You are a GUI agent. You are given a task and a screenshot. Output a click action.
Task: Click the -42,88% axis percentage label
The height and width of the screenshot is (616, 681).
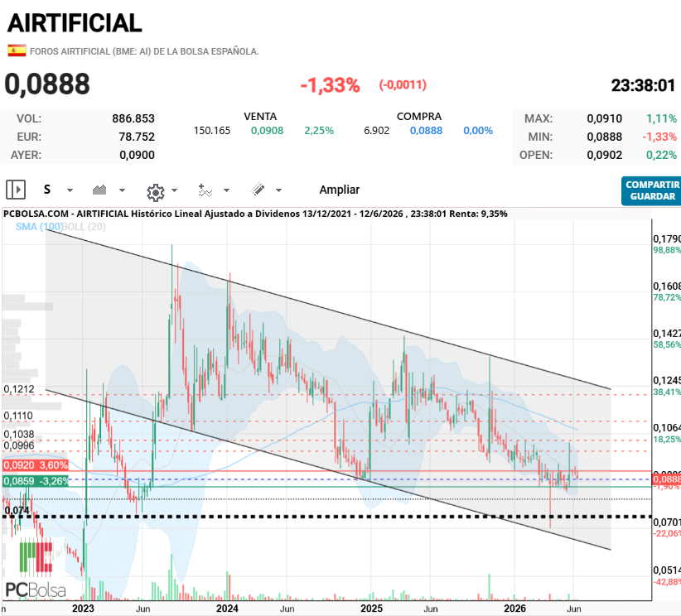click(667, 582)
